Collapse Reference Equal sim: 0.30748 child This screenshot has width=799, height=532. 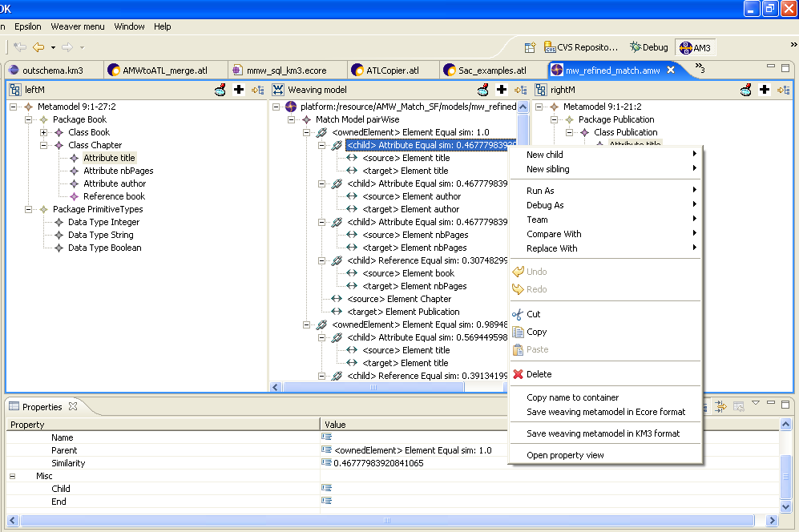322,261
